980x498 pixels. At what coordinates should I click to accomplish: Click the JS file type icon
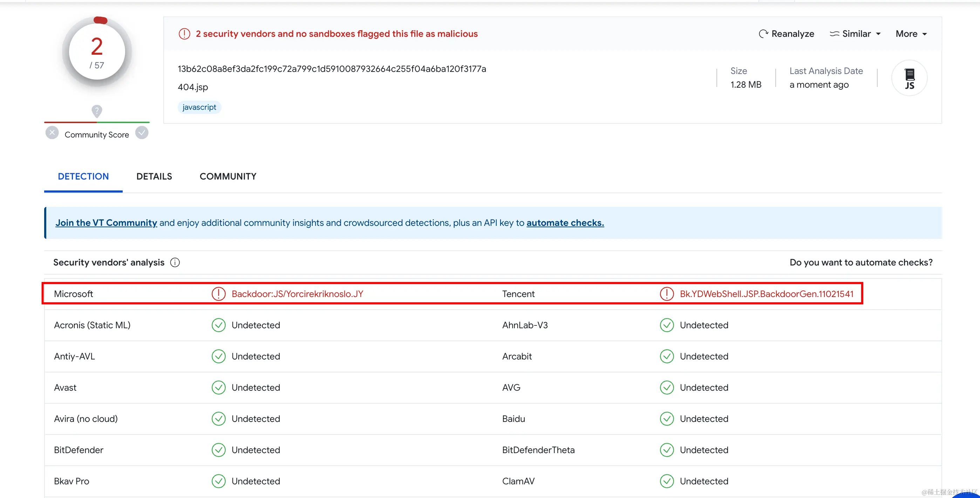tap(909, 79)
